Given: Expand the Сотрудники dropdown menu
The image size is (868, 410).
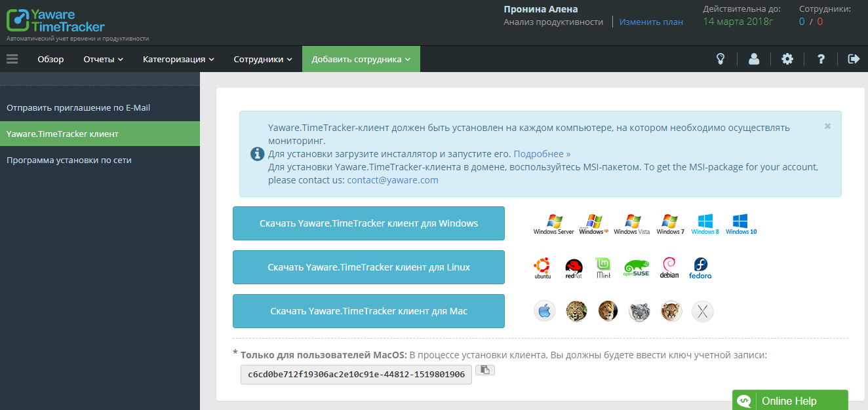Looking at the screenshot, I should point(263,59).
